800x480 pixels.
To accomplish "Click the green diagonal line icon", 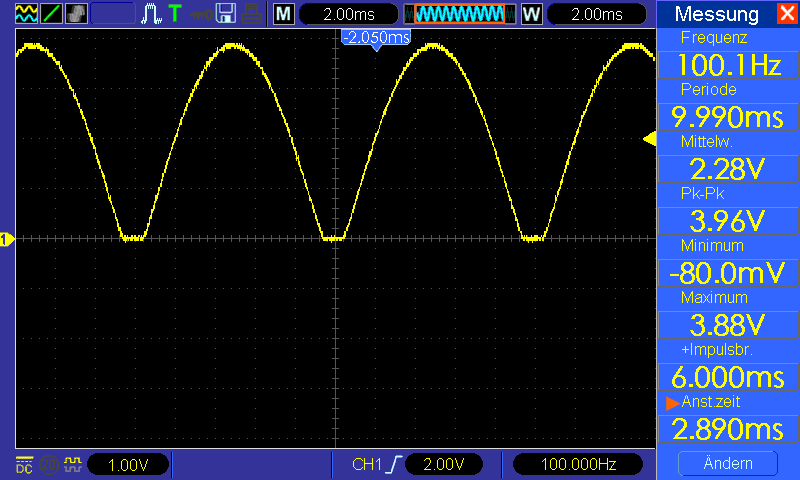I will coord(51,13).
